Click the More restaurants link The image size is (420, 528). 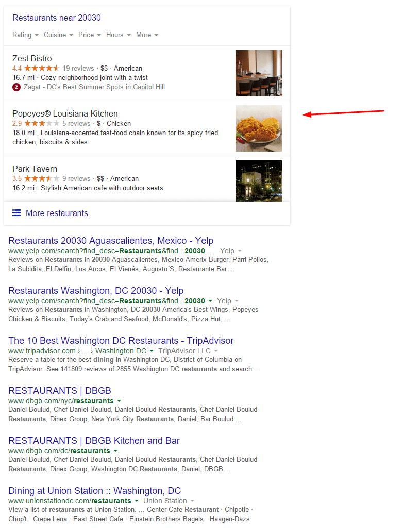[x=57, y=213]
